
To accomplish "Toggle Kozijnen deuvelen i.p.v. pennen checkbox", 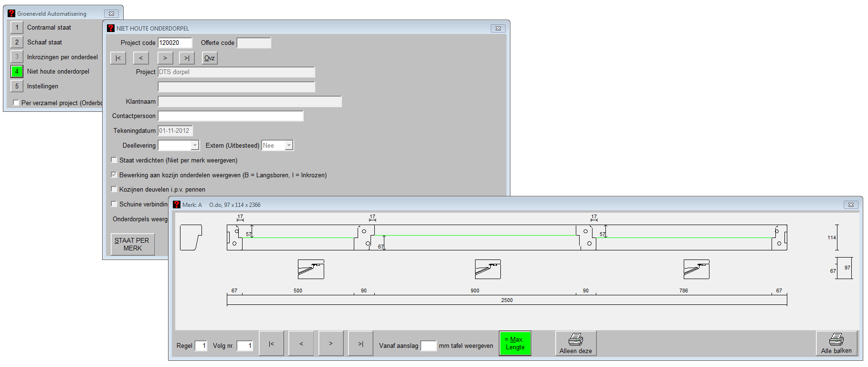I will (114, 189).
